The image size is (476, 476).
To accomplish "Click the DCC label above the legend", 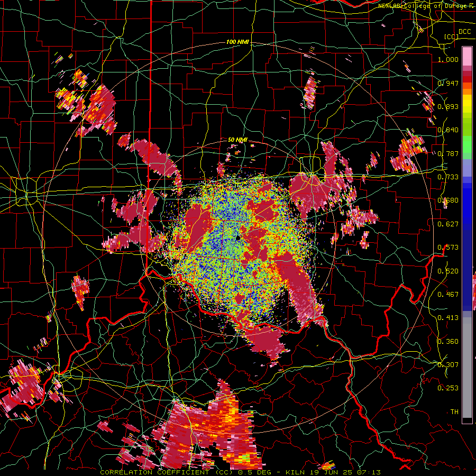I will click(x=464, y=32).
